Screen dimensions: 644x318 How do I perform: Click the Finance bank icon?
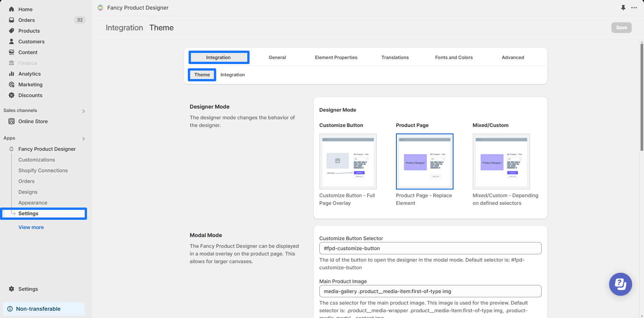coord(11,63)
